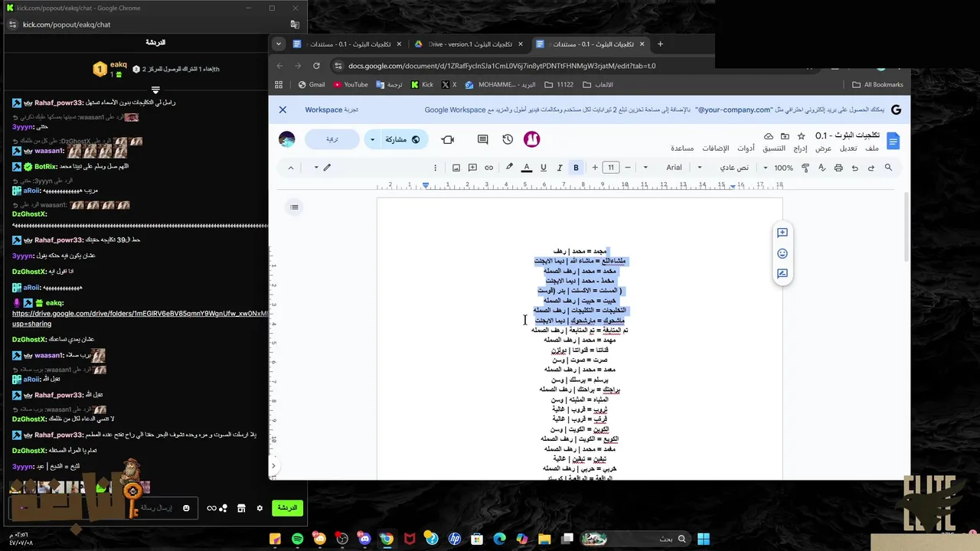Star the document

(801, 135)
